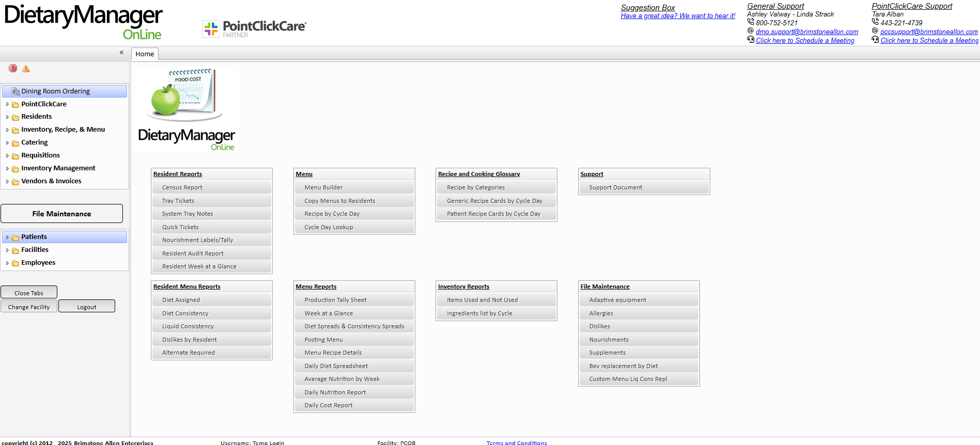Click the PointClickCare Support headset icon
The image size is (980, 445).
(x=875, y=40)
